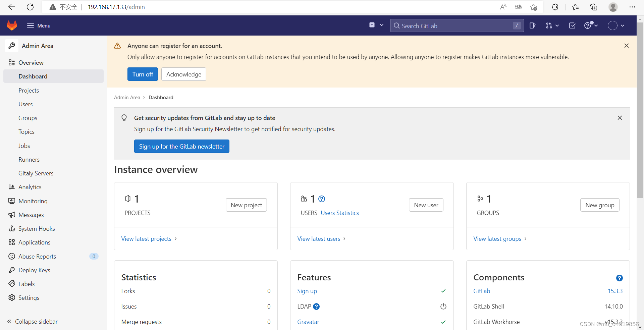The width and height of the screenshot is (644, 330).
Task: Click the Applications grid icon
Action: coord(12,242)
